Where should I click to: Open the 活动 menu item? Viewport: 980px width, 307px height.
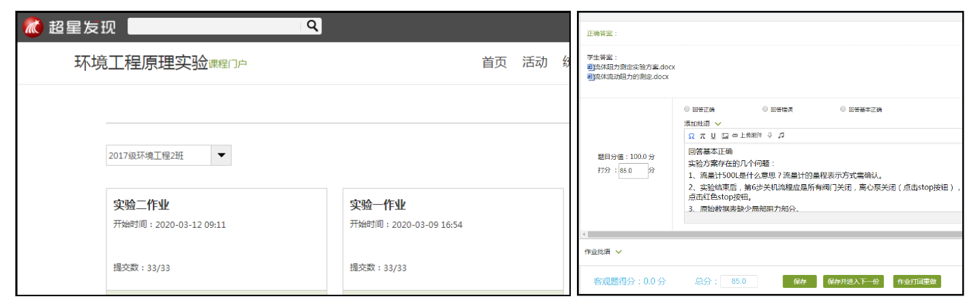[x=534, y=63]
